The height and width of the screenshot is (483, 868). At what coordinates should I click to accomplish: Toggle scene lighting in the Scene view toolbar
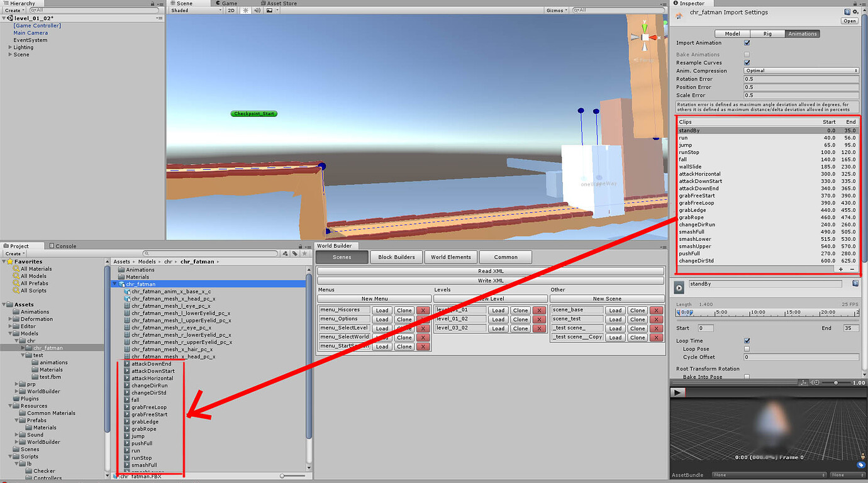245,10
